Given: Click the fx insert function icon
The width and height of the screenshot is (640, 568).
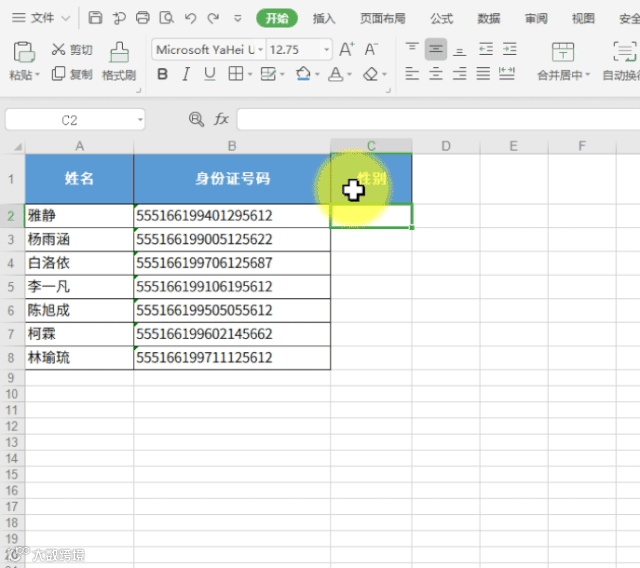Looking at the screenshot, I should (221, 120).
